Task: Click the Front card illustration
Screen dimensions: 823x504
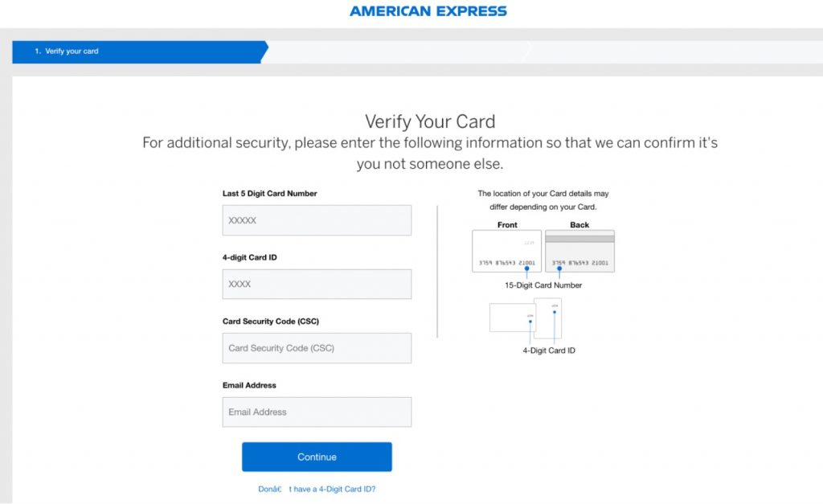Action: pyautogui.click(x=506, y=250)
